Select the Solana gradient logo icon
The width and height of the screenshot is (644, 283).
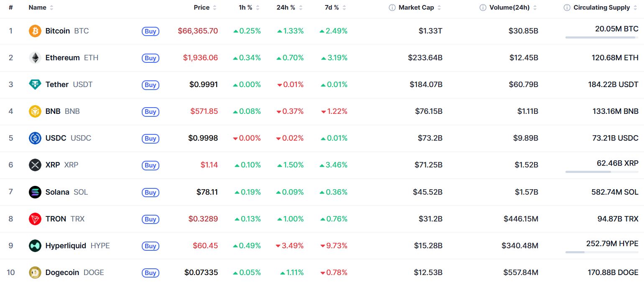[x=35, y=192]
